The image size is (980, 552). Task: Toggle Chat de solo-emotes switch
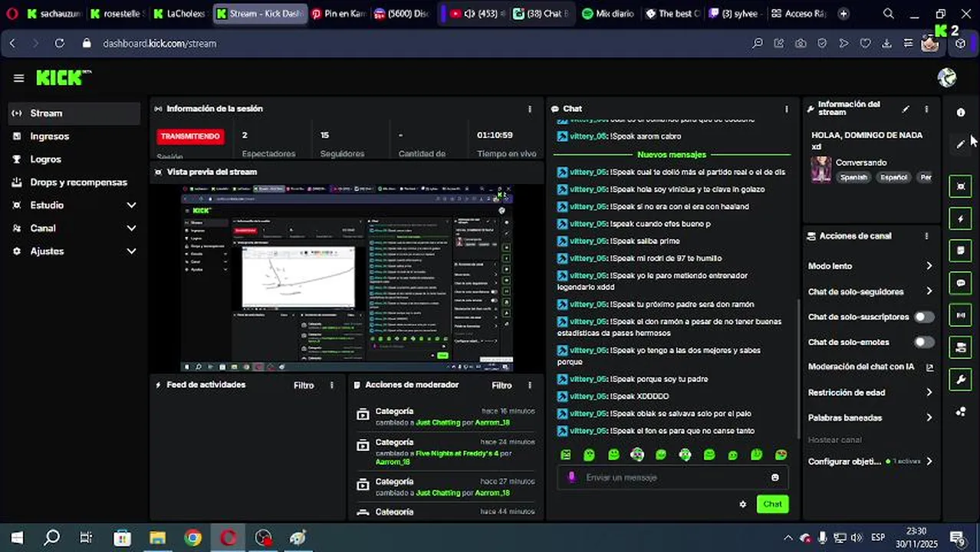924,342
